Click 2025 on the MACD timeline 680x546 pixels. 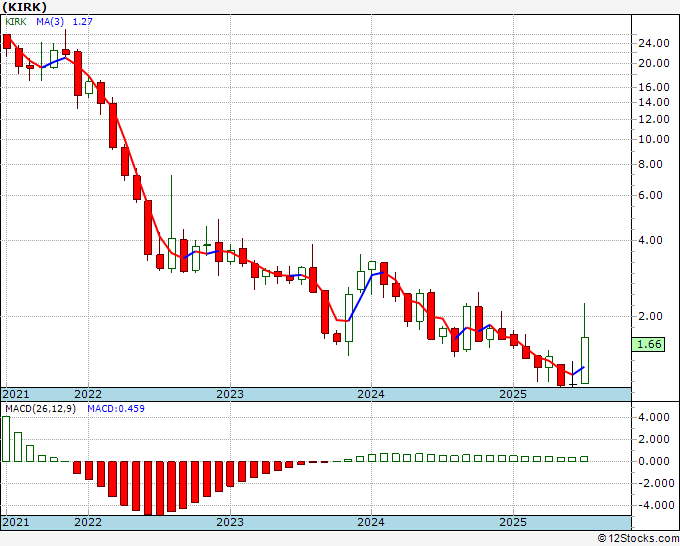point(513,522)
